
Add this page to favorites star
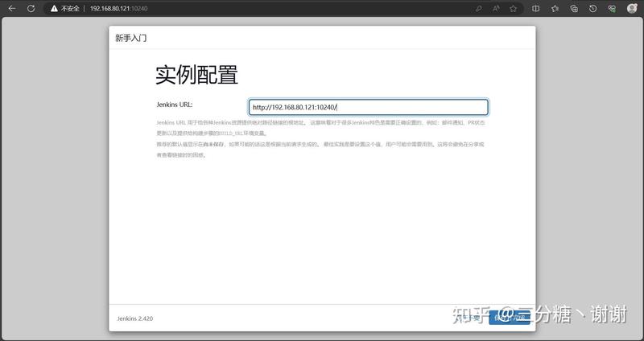coord(513,8)
